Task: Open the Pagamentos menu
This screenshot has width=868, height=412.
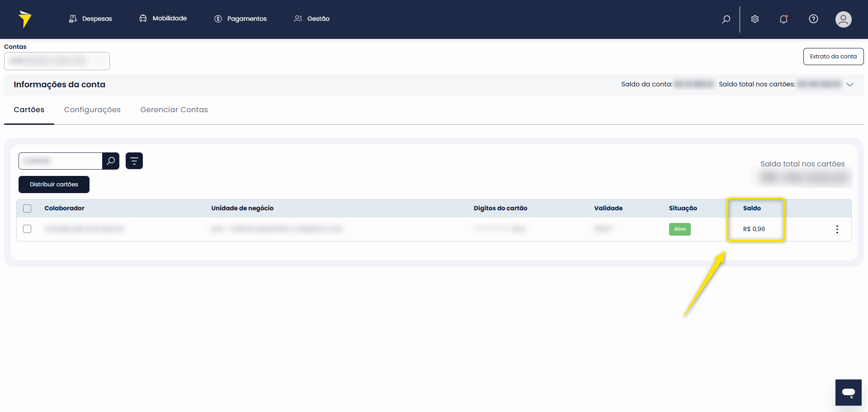Action: (x=241, y=19)
